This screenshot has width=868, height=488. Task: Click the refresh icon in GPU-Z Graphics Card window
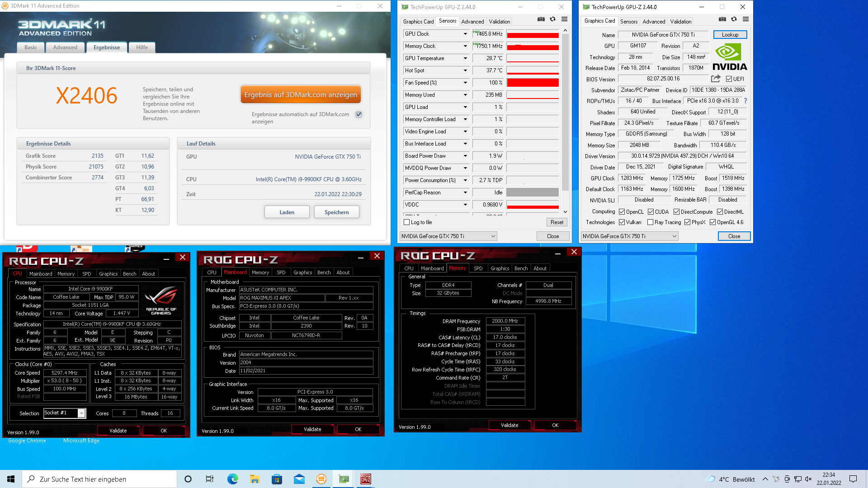[734, 19]
